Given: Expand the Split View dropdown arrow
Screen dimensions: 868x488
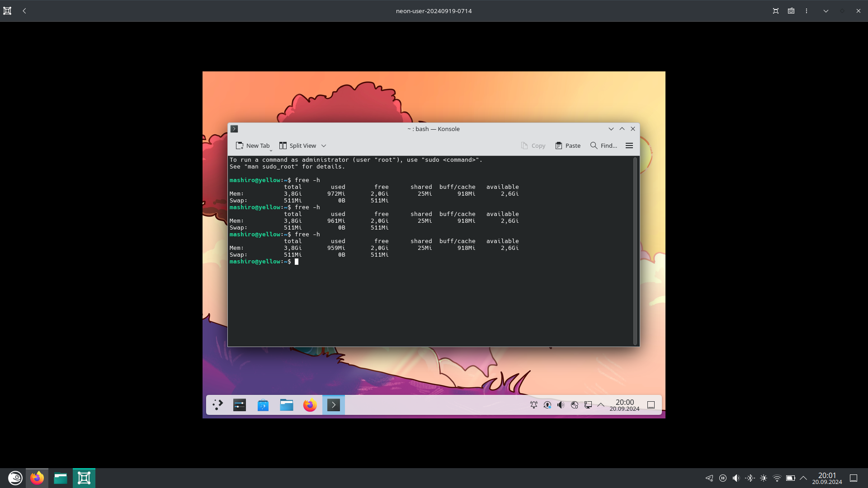Looking at the screenshot, I should click(x=324, y=146).
